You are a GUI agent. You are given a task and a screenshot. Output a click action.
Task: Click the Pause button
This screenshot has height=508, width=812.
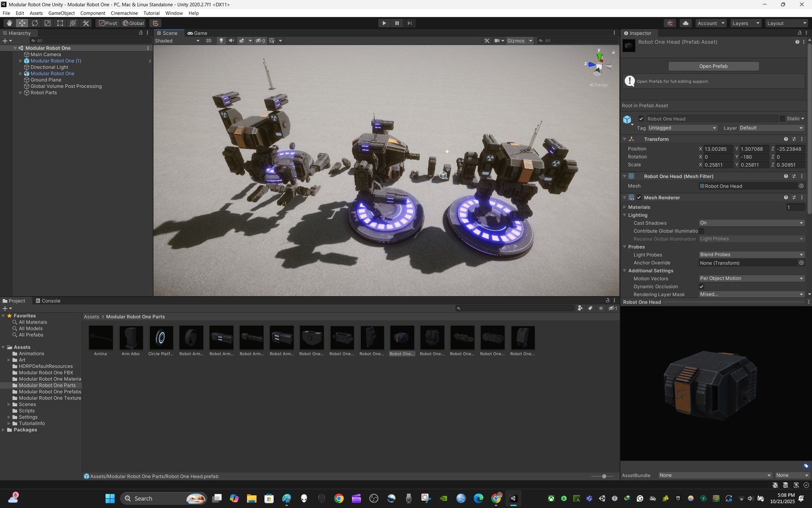point(397,23)
